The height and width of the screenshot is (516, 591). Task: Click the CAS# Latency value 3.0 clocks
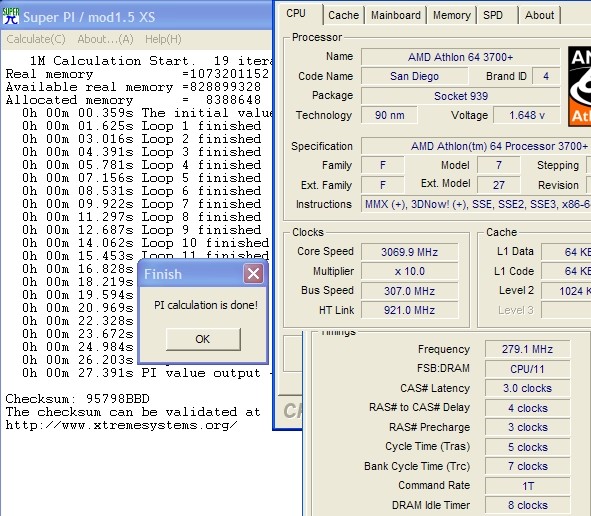[x=527, y=388]
